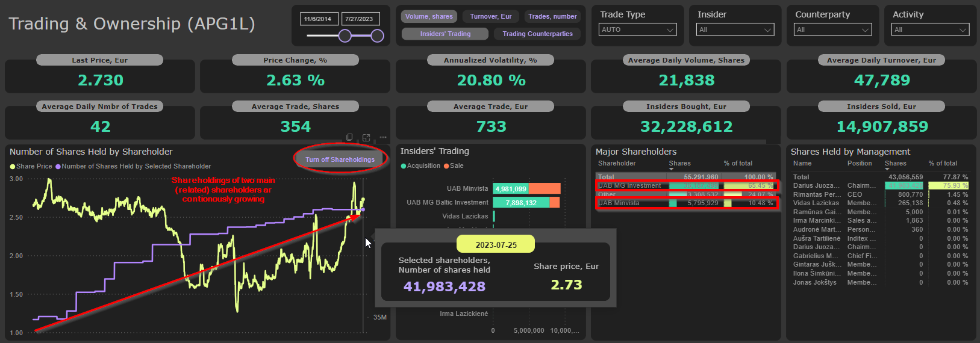This screenshot has height=343, width=980.
Task: Click the sort arrow under the Major Shareholders Shares column
Action: [671, 169]
